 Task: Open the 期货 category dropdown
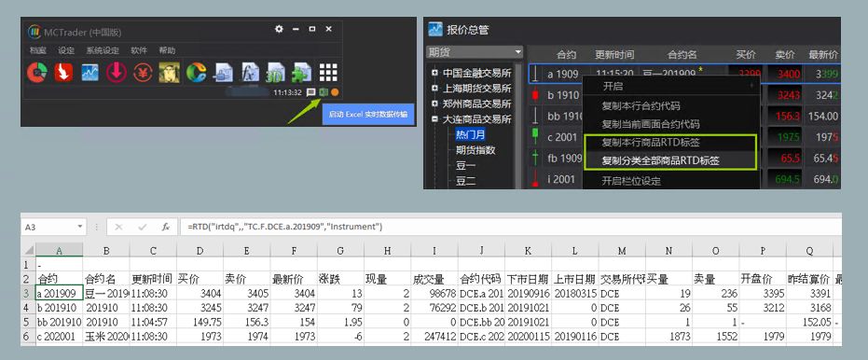tap(475, 52)
